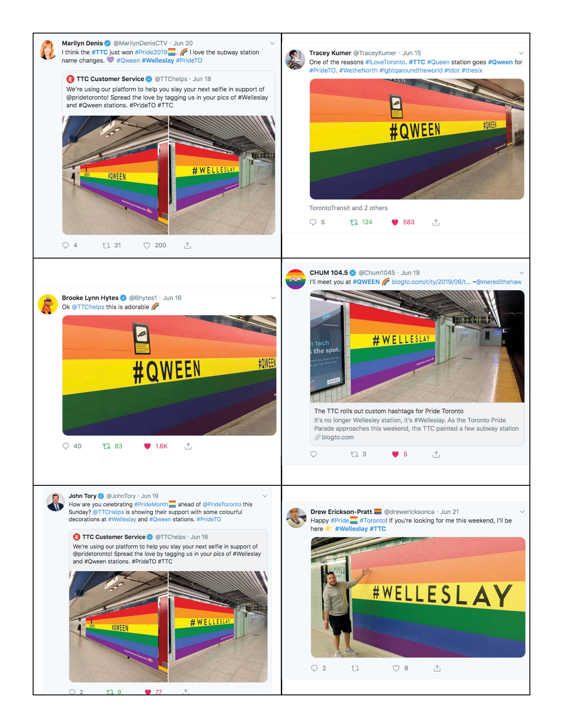Open Brooke Lynn Hytes's #QWEEN photo
The image size is (563, 728).
(x=169, y=375)
